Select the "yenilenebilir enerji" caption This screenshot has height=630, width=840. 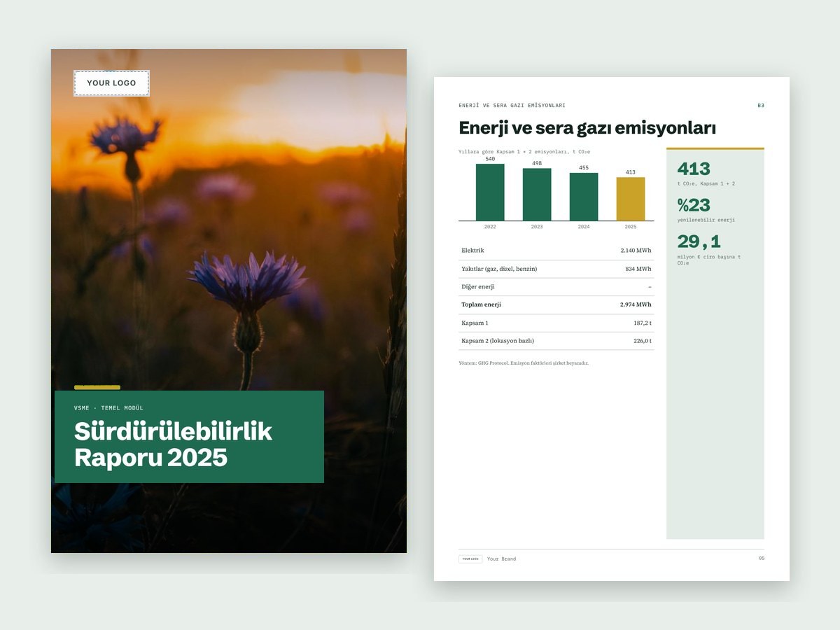(706, 220)
